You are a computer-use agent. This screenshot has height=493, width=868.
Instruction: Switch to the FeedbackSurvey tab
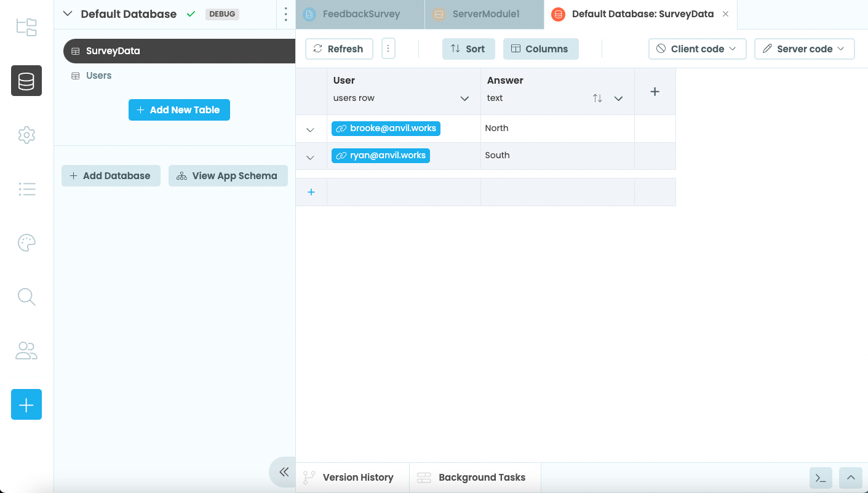pos(359,14)
